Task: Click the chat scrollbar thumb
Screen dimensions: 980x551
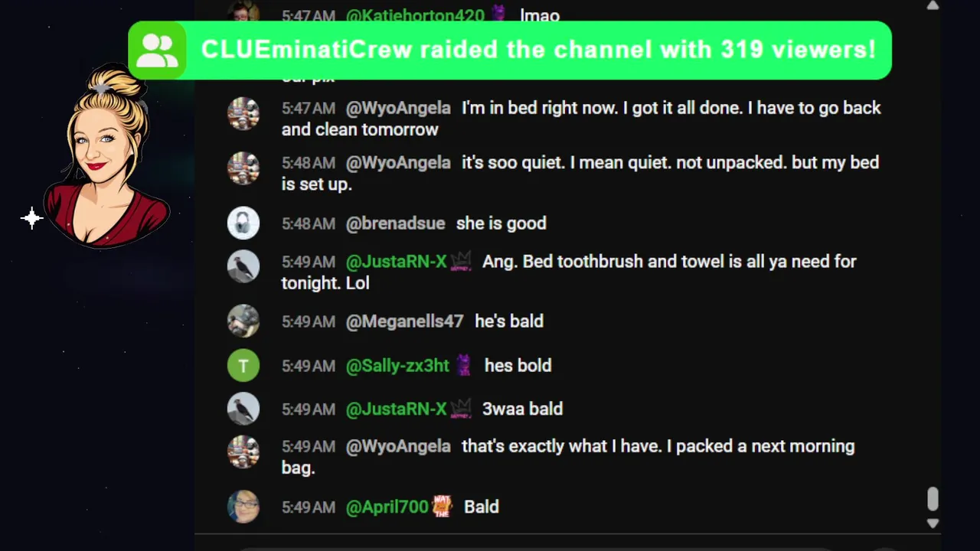Action: point(933,499)
